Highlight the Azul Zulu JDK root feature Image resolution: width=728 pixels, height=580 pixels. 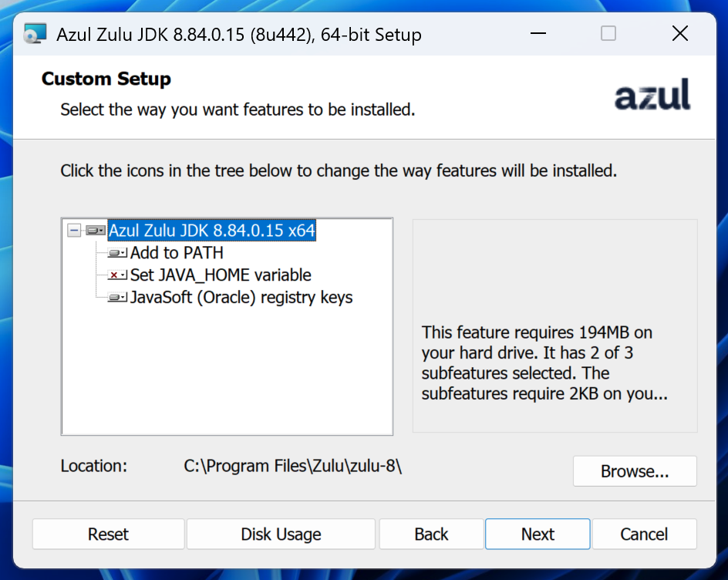(211, 229)
